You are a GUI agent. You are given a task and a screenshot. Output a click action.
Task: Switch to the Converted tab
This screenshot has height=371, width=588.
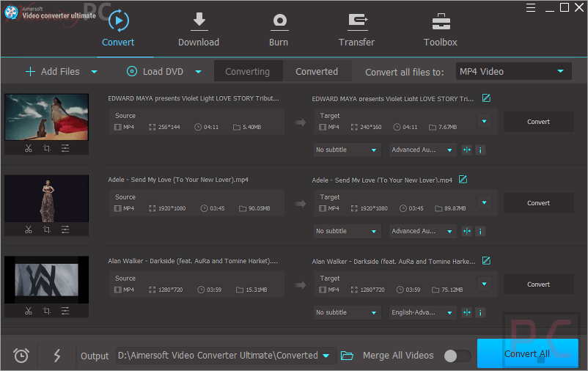(x=317, y=71)
